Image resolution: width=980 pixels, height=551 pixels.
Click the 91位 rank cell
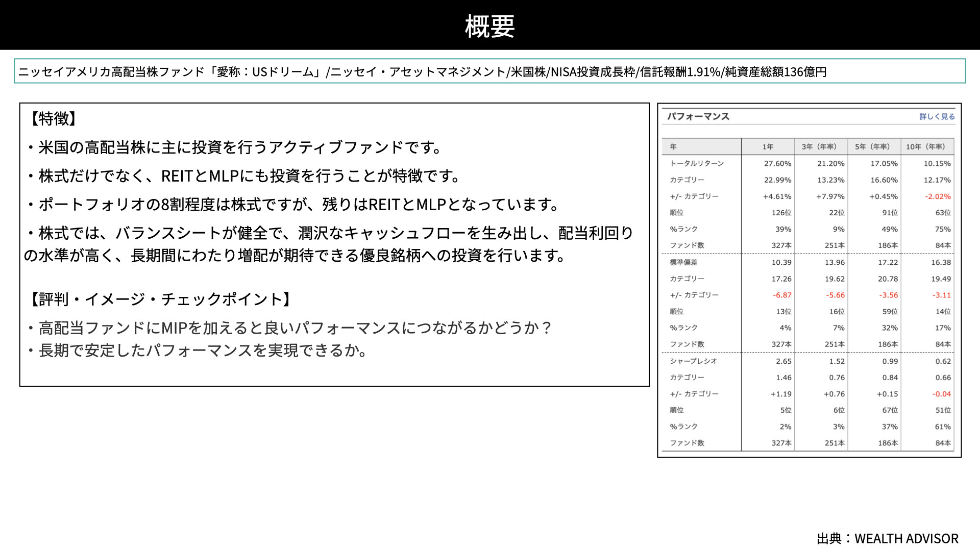(890, 213)
